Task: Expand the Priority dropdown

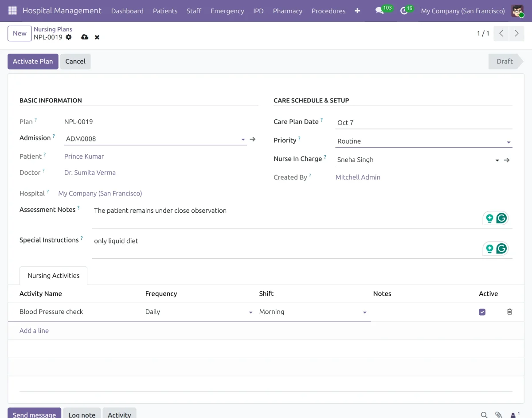Action: point(509,142)
